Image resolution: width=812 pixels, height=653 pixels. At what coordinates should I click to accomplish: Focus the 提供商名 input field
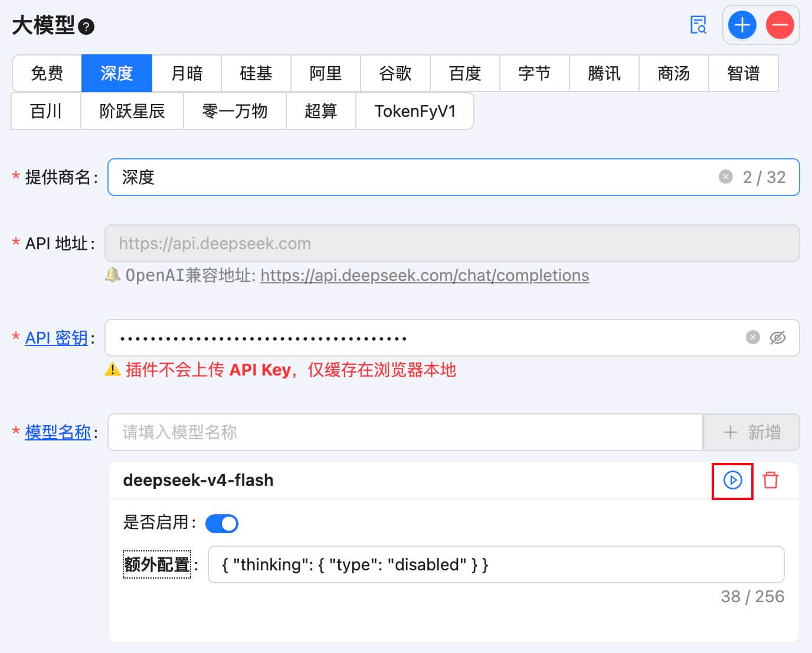(x=454, y=177)
